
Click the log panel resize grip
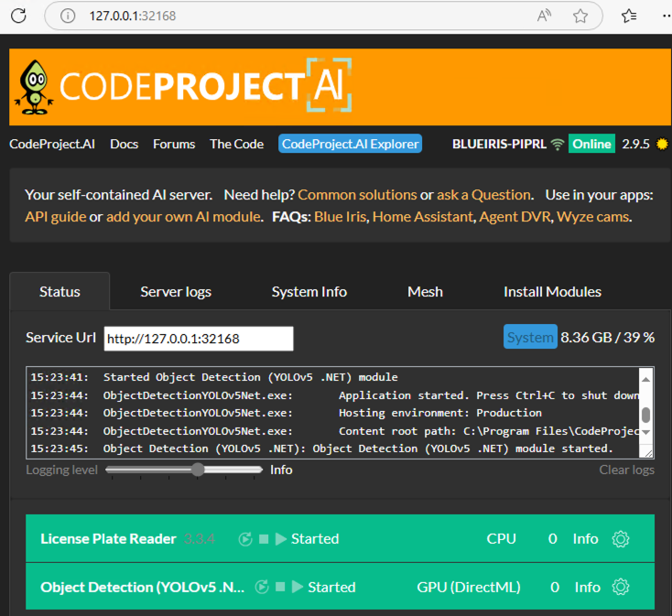(647, 452)
